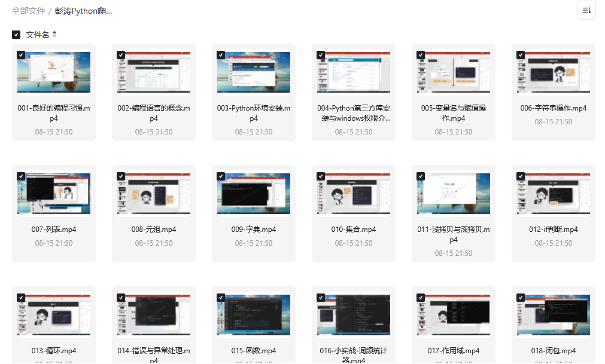Open the 015-函数.mp4 video thumbnail
605x364 pixels.
click(254, 315)
